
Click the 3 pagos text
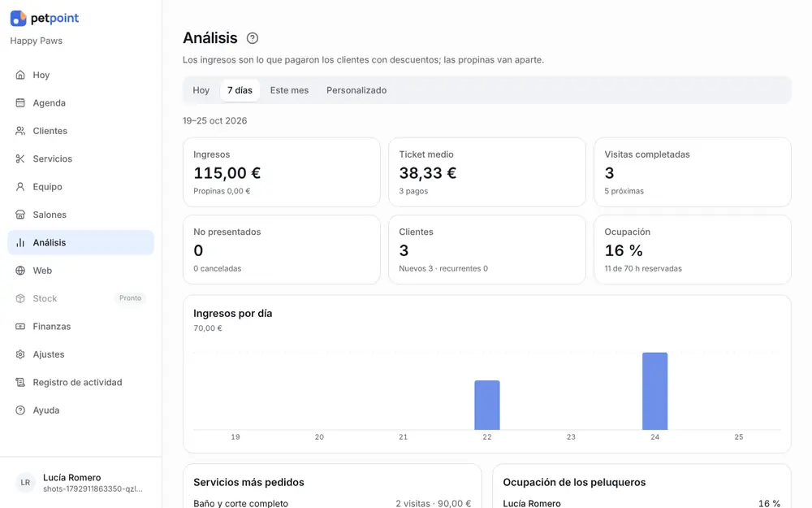click(x=413, y=191)
